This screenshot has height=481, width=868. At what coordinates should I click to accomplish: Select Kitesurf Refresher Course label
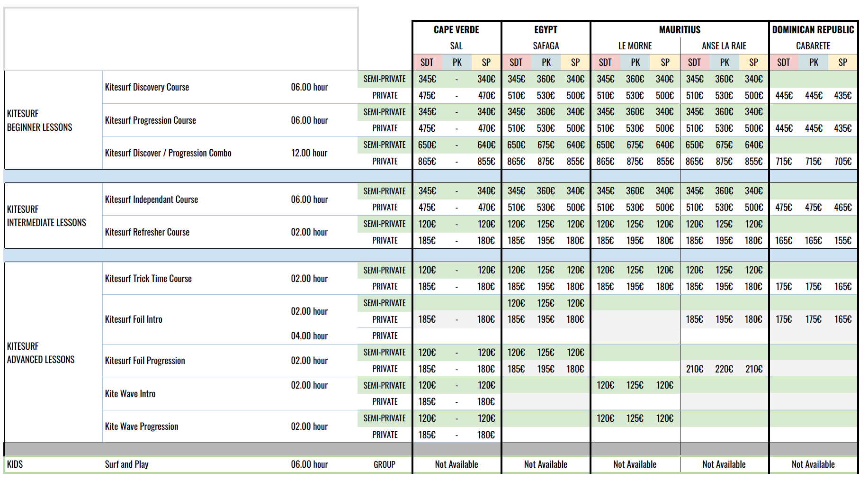(x=147, y=232)
